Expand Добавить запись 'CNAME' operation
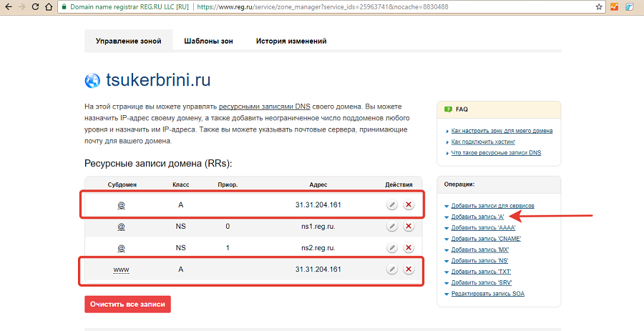Viewport: 644px width, 331px height. 485,239
